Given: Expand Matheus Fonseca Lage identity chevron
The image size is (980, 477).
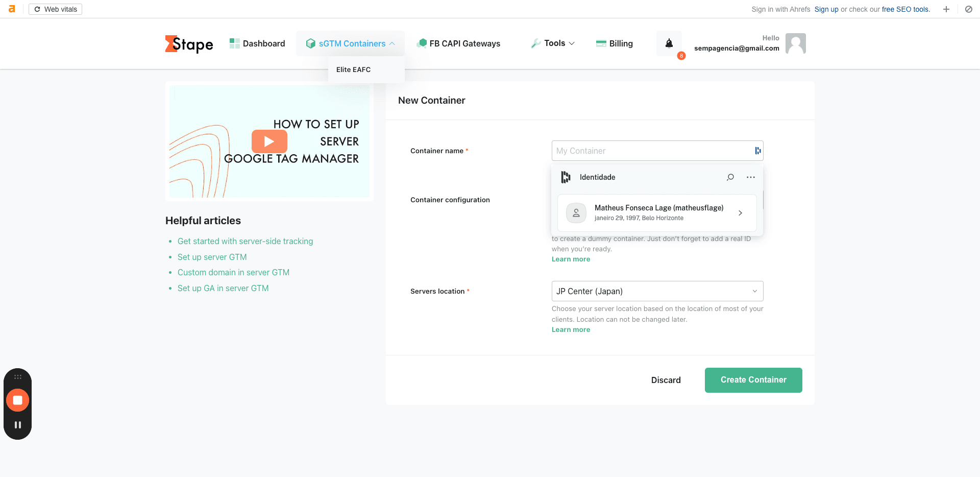Looking at the screenshot, I should (740, 213).
